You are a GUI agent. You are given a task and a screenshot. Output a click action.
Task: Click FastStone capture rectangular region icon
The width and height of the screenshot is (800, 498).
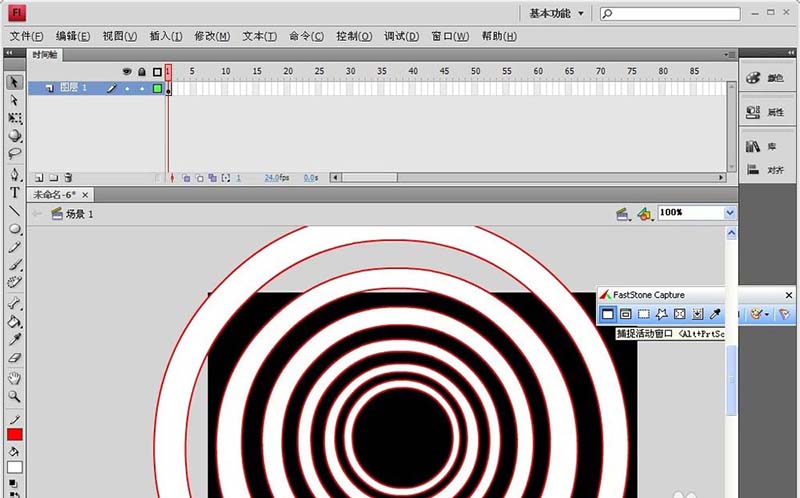coord(644,314)
